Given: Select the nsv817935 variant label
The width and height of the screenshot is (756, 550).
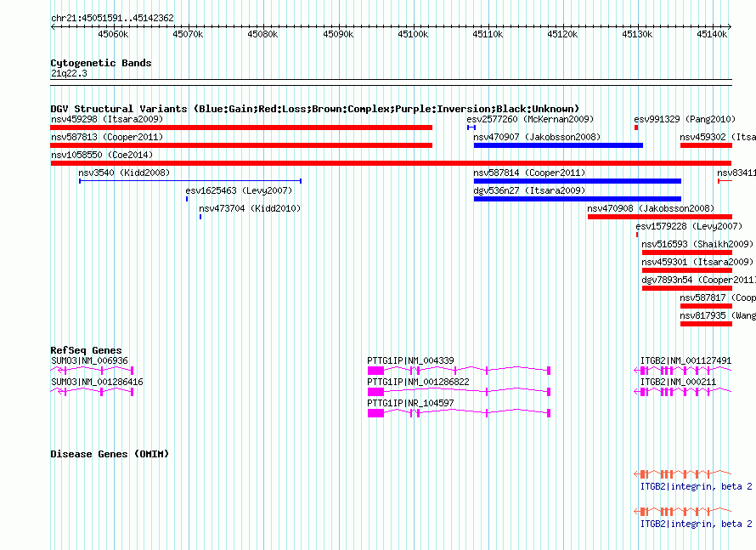Looking at the screenshot, I should point(718,315).
